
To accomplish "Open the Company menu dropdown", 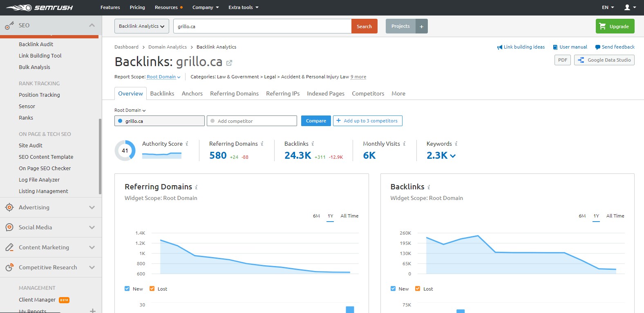I will pos(206,7).
